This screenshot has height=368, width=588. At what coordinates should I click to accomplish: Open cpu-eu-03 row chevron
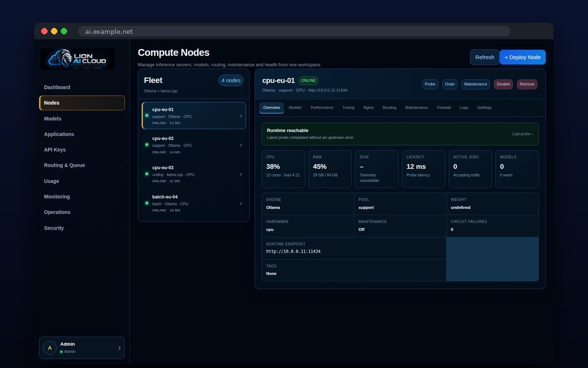pos(241,174)
